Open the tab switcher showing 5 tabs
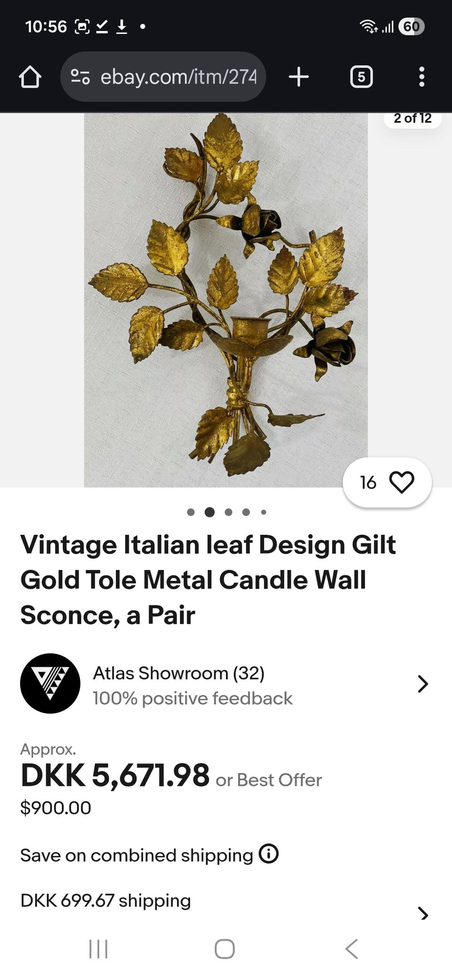 [x=361, y=77]
